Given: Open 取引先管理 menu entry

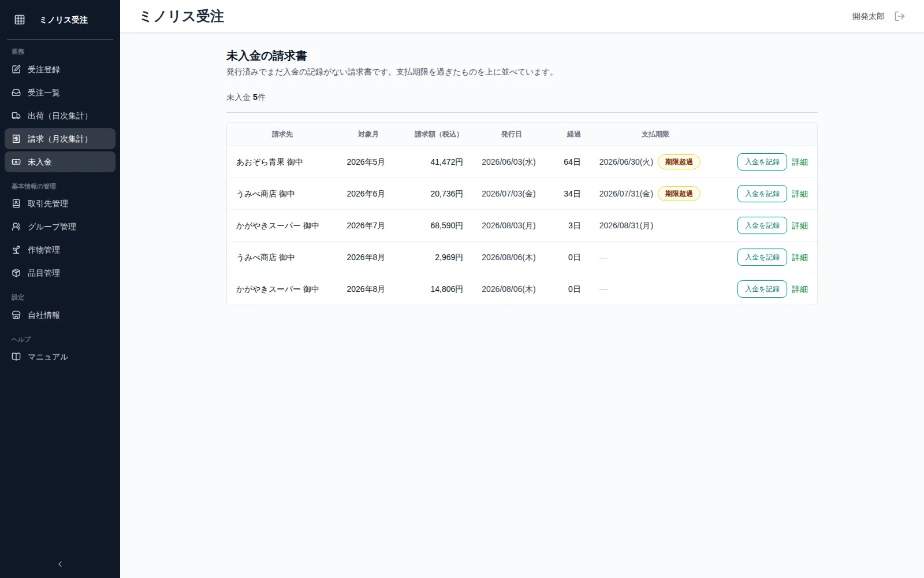Looking at the screenshot, I should pyautogui.click(x=60, y=203).
